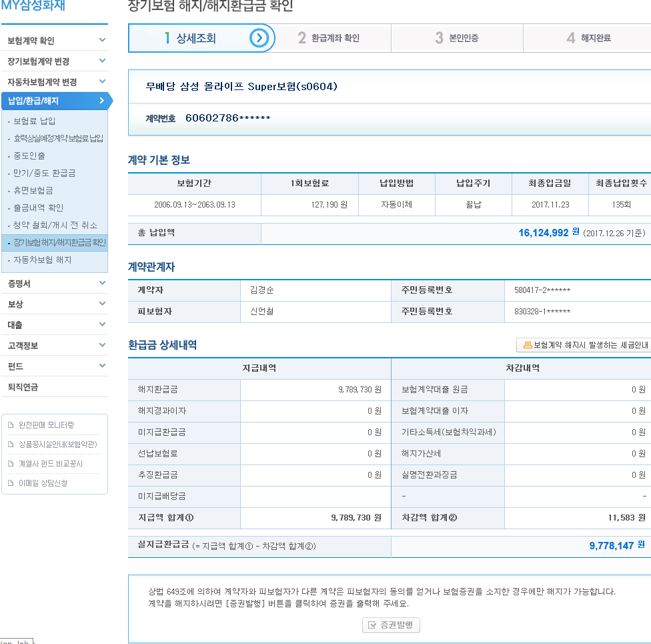The height and width of the screenshot is (644, 651).
Task: Click 보험계약 해지시 발생하는 세금안내 button
Action: (x=585, y=345)
